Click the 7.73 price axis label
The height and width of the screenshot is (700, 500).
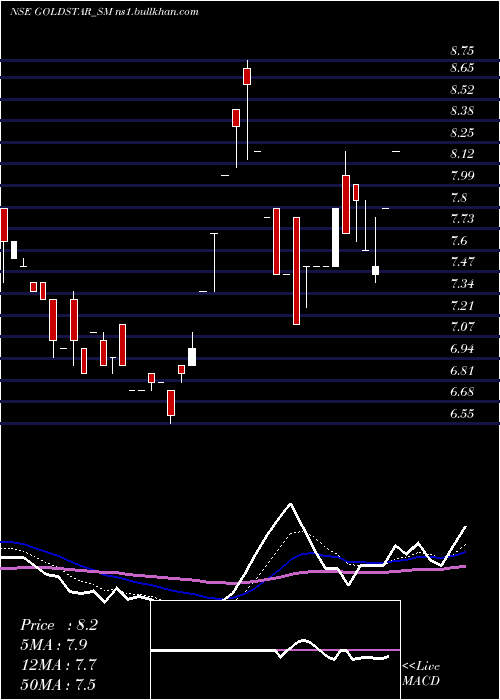coord(462,218)
